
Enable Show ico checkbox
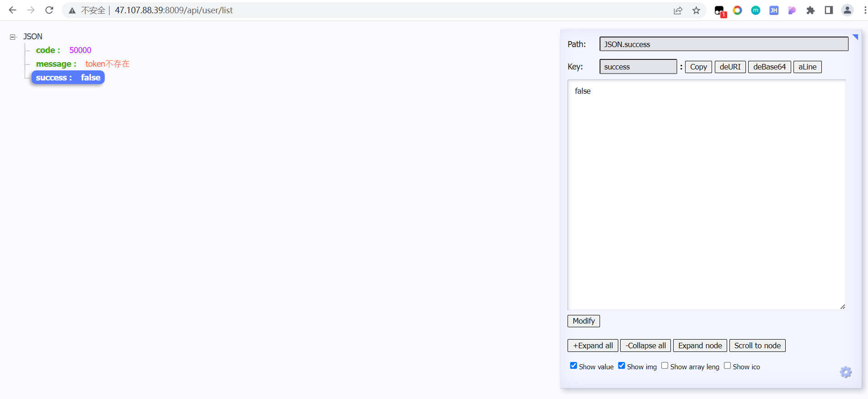727,366
